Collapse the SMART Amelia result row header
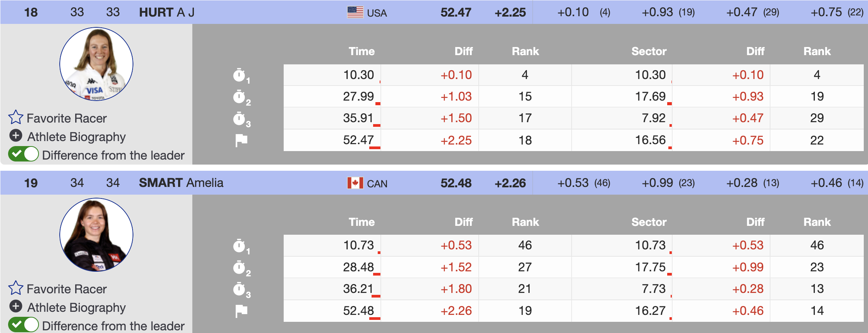This screenshot has height=333, width=868. pos(181,183)
